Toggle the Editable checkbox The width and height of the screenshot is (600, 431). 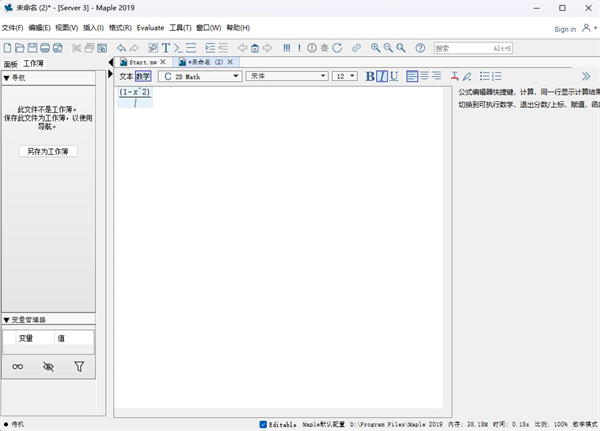point(264,424)
